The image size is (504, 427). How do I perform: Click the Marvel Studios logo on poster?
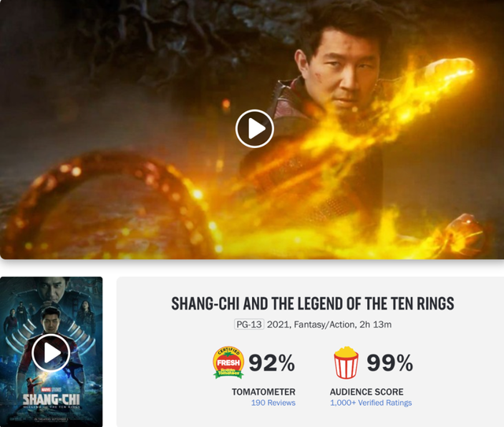point(51,389)
